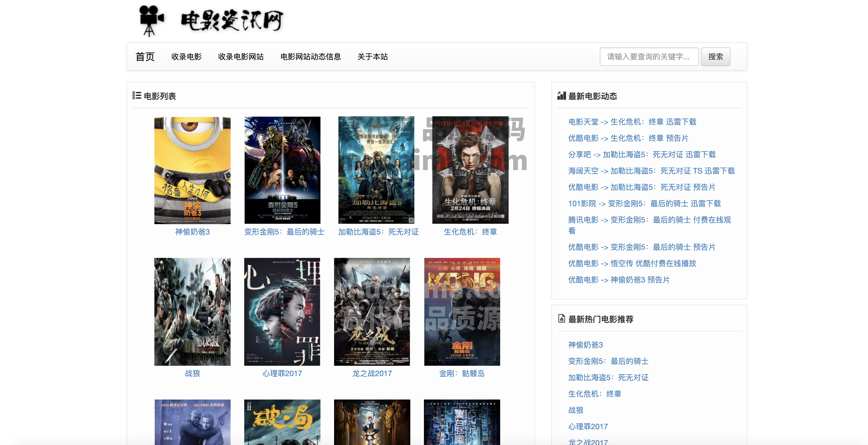Open the 加勒比海盗5 poster thumbnail
Screen dimensions: 868x445
tap(376, 170)
